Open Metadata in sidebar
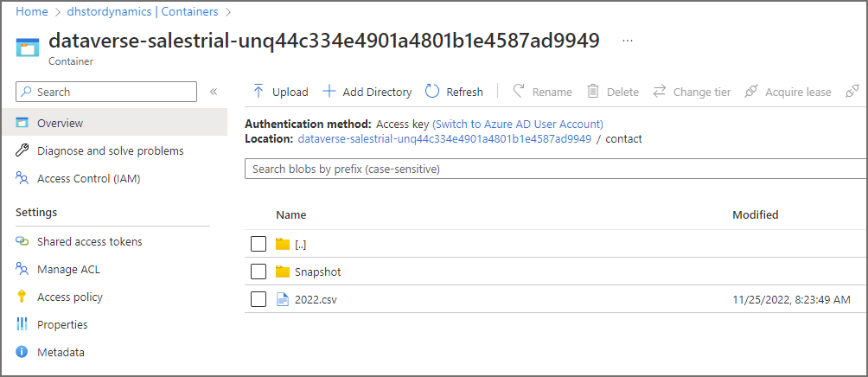 (x=61, y=352)
